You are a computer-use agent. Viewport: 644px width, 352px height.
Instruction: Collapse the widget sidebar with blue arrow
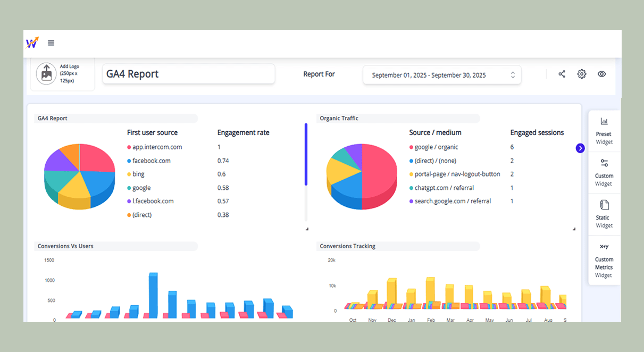pyautogui.click(x=580, y=148)
